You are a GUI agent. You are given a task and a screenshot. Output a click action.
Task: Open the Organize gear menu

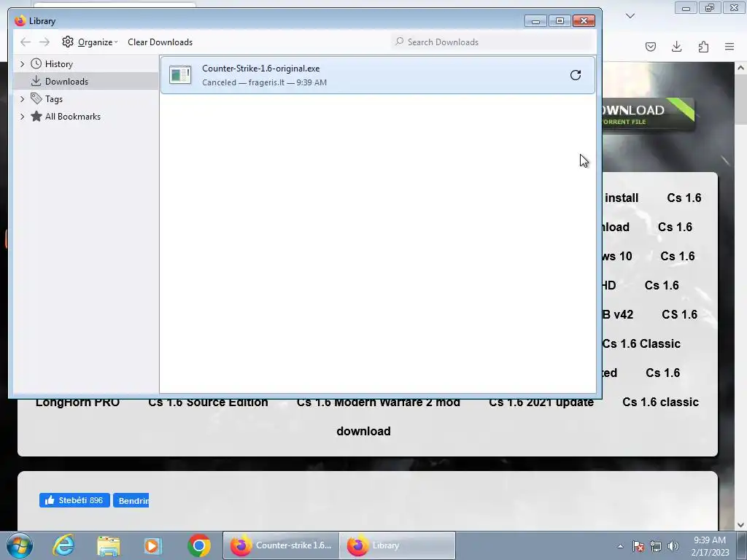tap(90, 42)
